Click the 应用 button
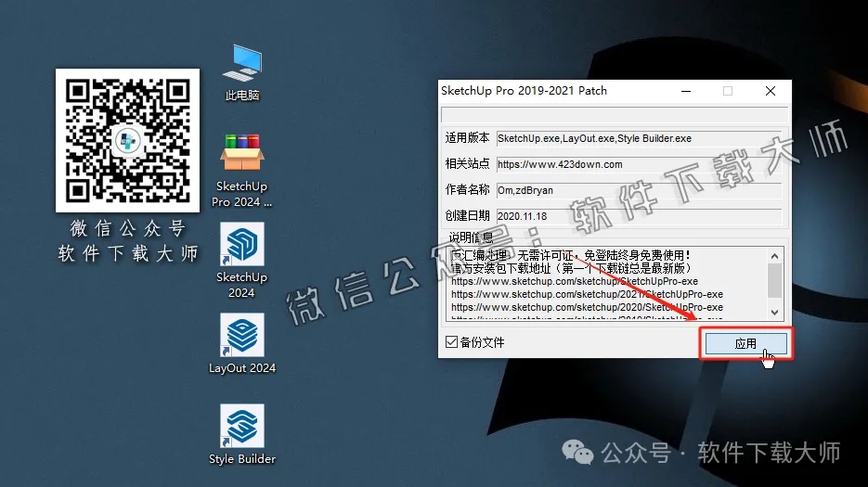The image size is (868, 487). (745, 343)
